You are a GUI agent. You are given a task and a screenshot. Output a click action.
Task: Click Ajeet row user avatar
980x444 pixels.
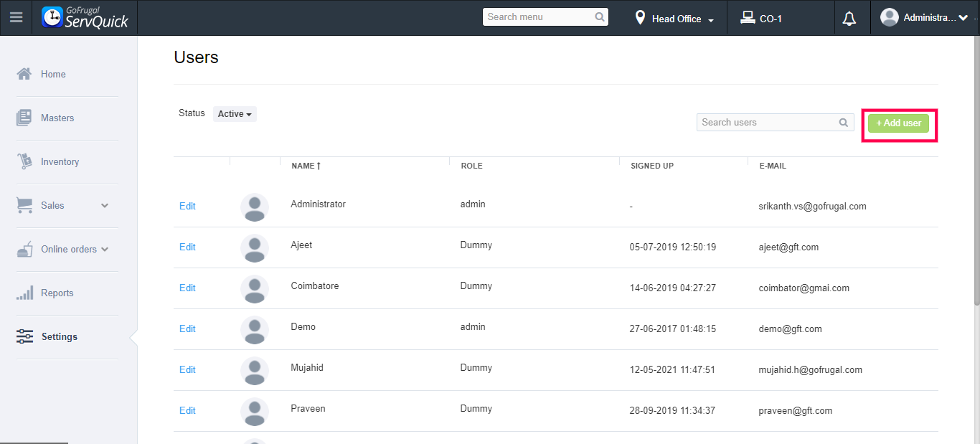[x=255, y=248]
